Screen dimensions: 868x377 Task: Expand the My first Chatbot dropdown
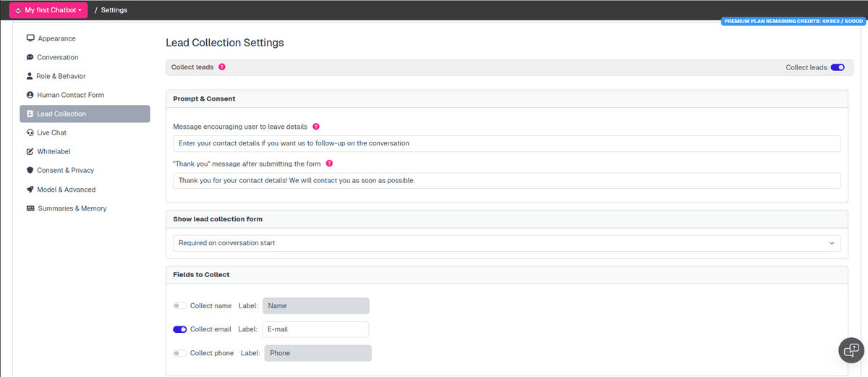tap(48, 10)
